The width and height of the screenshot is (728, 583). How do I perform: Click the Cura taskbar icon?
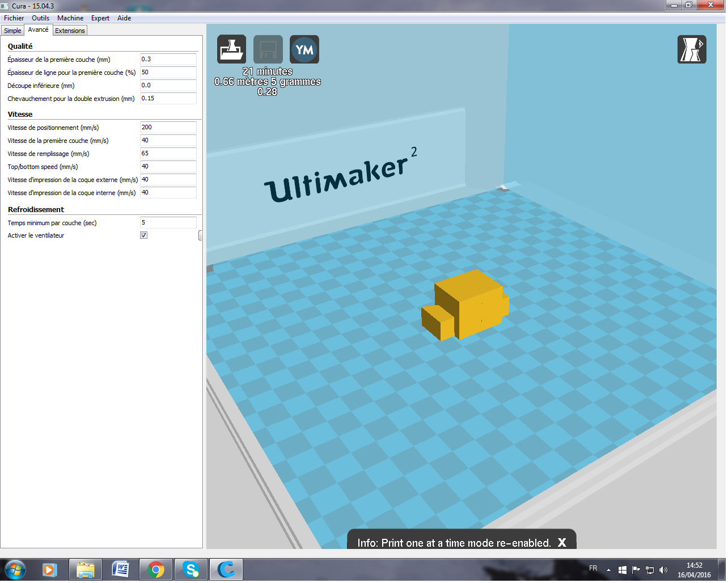(226, 569)
